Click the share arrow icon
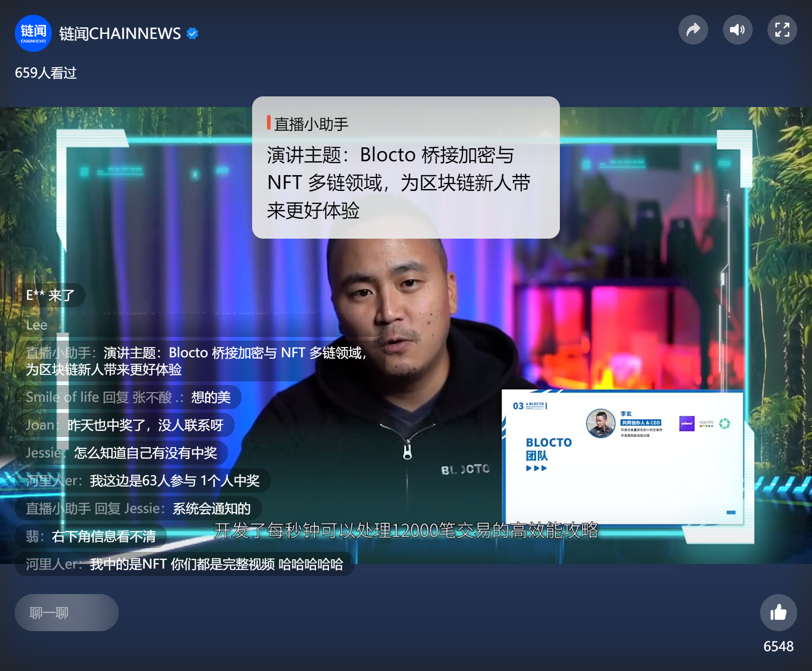Screen dimensions: 812x671 coord(693,30)
